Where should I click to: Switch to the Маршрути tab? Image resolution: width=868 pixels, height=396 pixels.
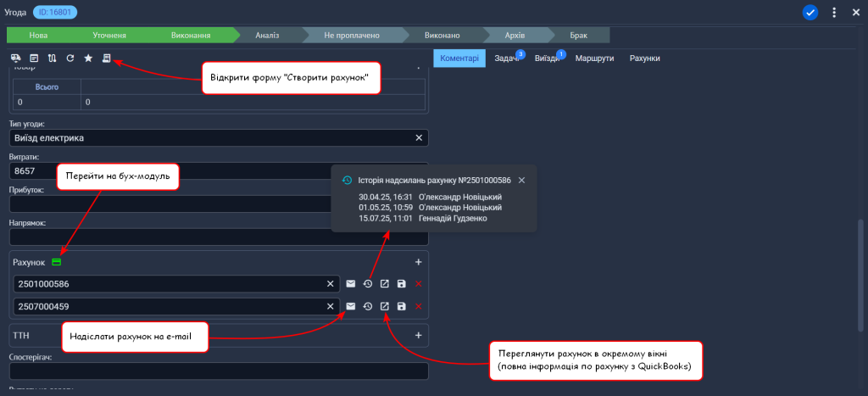[x=594, y=59]
